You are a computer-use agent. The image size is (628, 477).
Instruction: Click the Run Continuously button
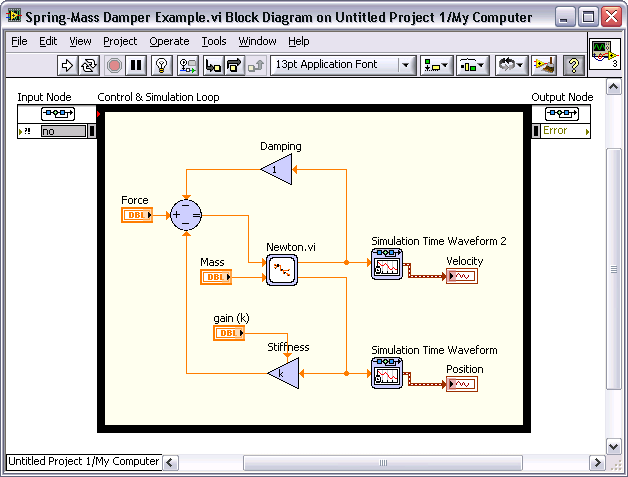[x=89, y=65]
